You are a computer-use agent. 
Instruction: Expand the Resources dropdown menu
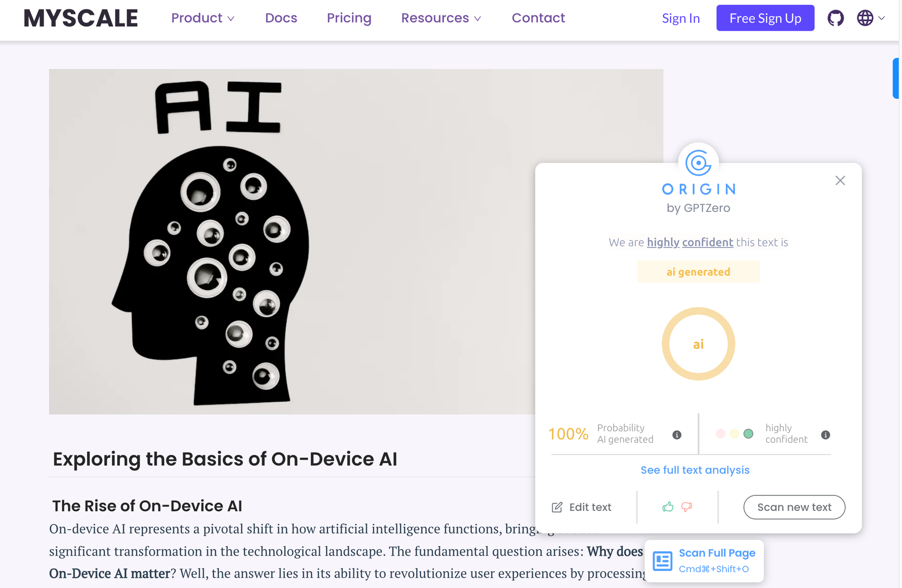(x=441, y=18)
